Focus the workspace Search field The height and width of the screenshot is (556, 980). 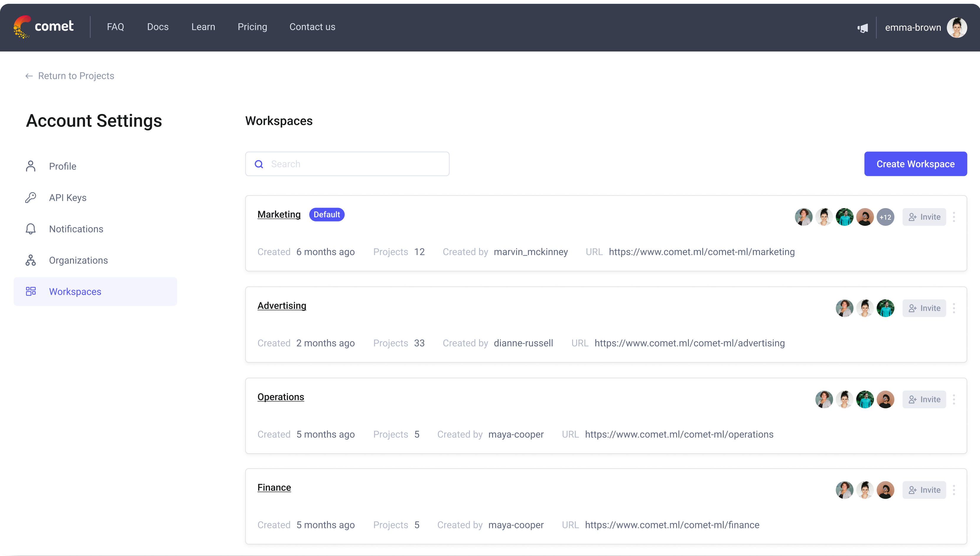[x=347, y=164]
